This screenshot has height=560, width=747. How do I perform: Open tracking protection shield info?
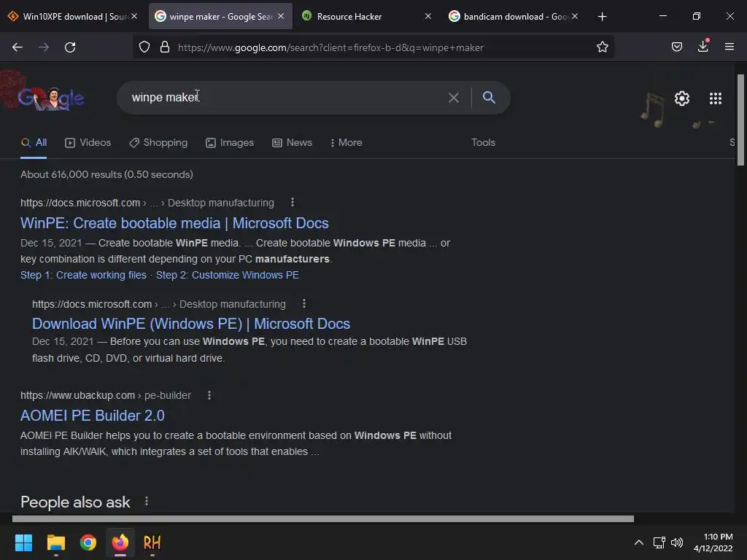[x=144, y=47]
